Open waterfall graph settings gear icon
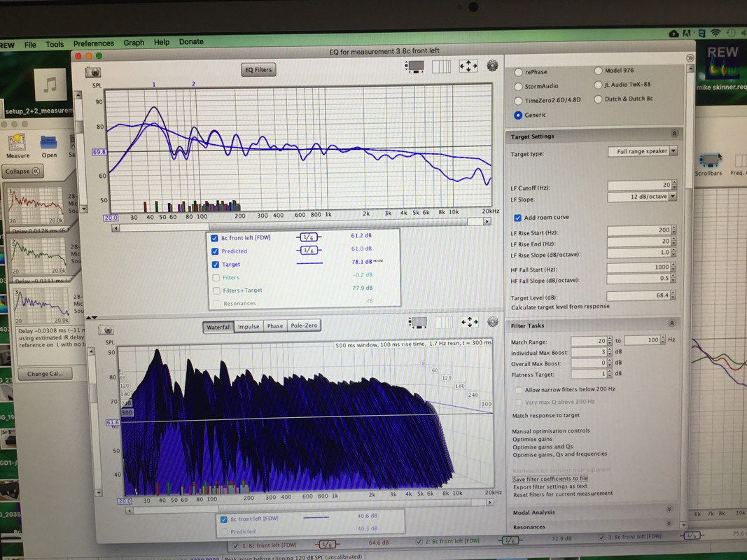747x560 pixels. [493, 322]
